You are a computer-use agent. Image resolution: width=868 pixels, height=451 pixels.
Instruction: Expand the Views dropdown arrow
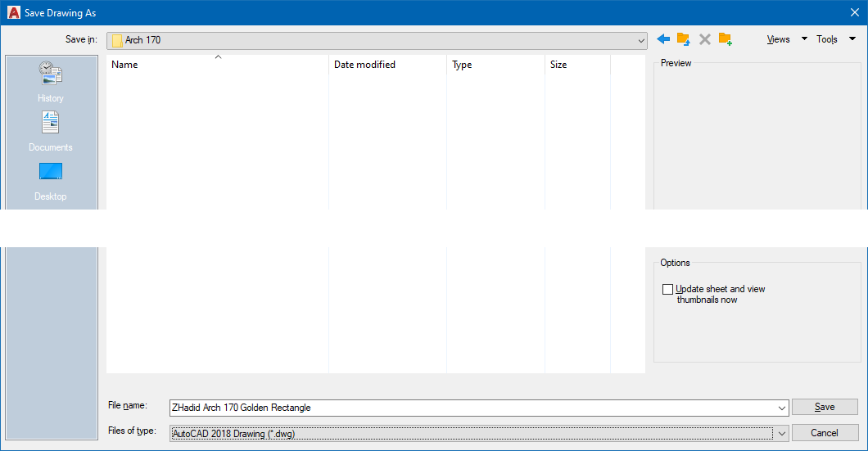coord(804,38)
